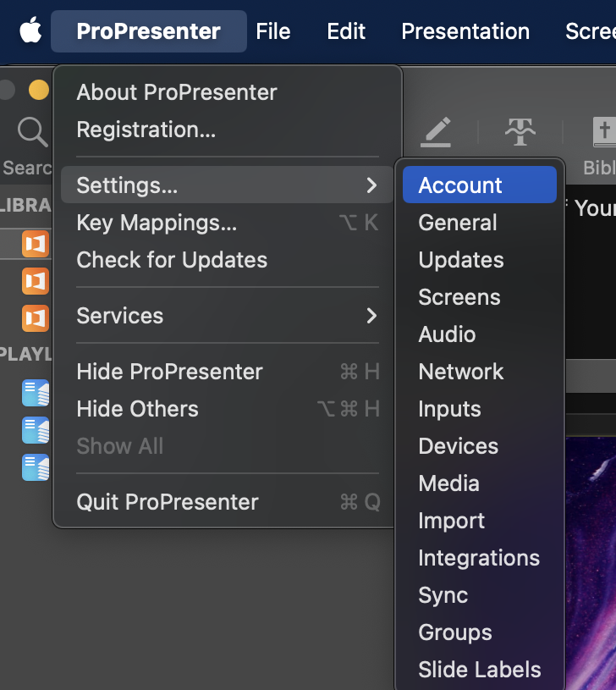Screen dimensions: 616x690
Task: Open the Edit menu
Action: click(346, 31)
